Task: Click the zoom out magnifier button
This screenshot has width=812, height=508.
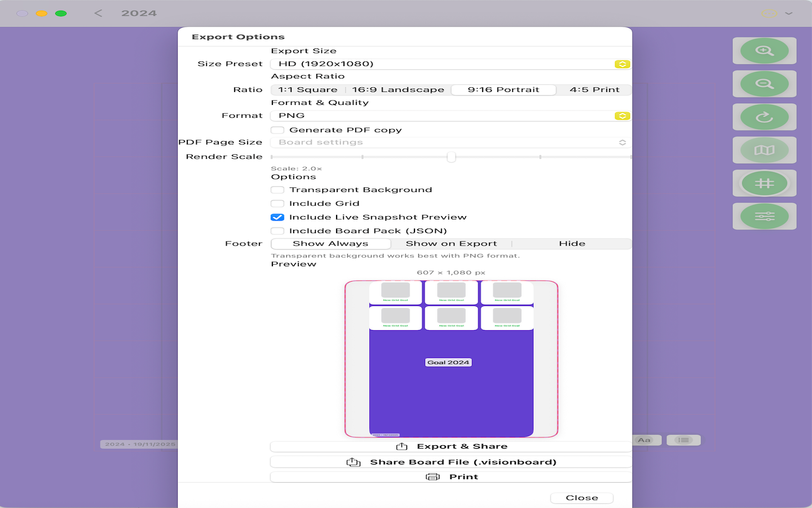Action: 764,84
